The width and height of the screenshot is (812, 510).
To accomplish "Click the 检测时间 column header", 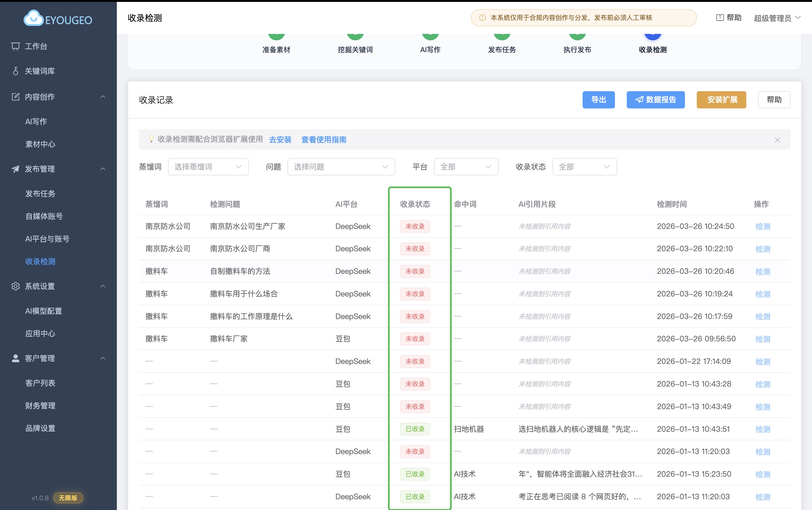I will coord(672,204).
